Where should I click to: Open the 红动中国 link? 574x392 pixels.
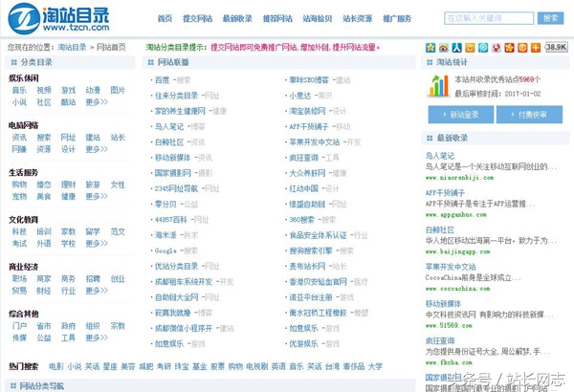click(303, 189)
